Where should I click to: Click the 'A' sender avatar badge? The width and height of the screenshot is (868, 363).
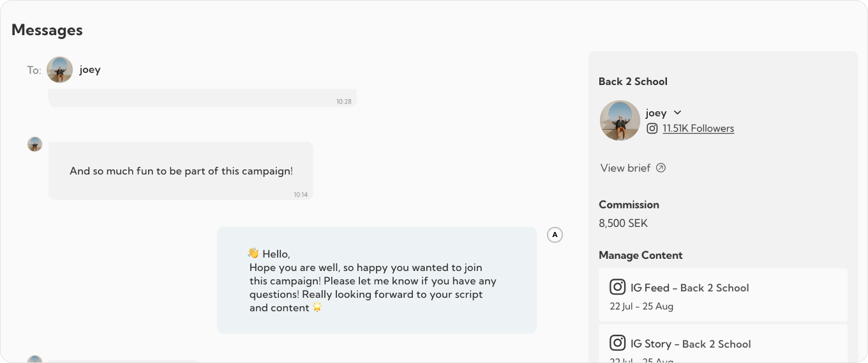[x=555, y=235]
